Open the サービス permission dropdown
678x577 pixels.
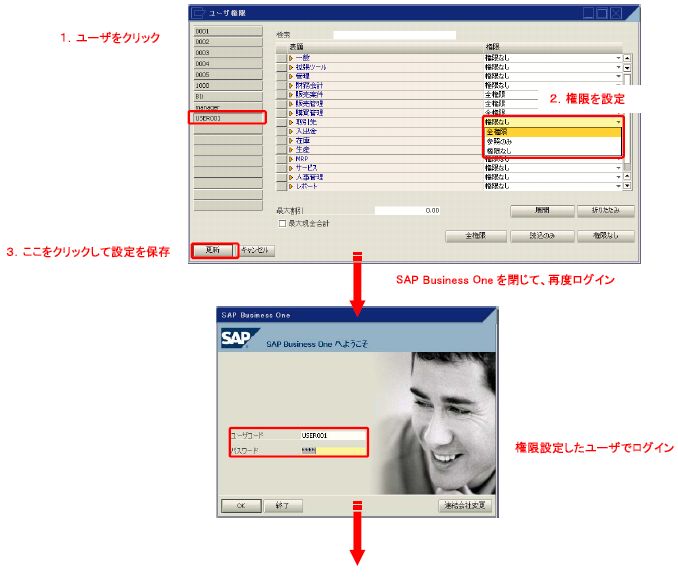(618, 168)
